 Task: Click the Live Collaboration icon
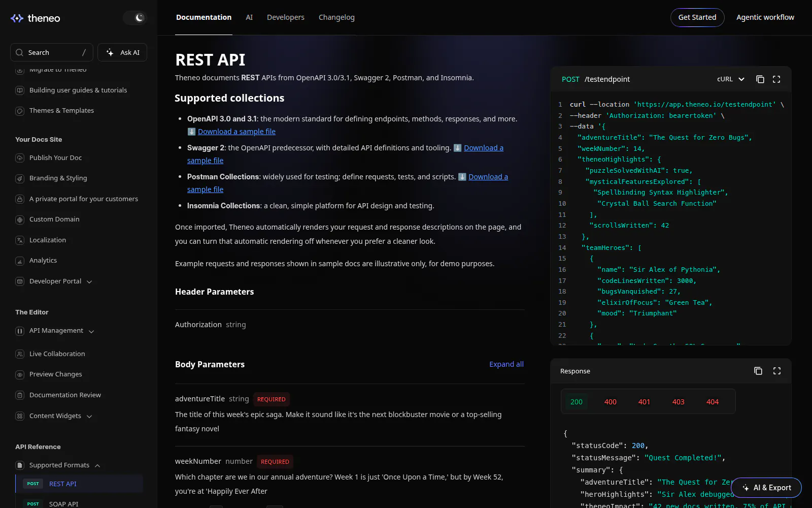(x=20, y=354)
